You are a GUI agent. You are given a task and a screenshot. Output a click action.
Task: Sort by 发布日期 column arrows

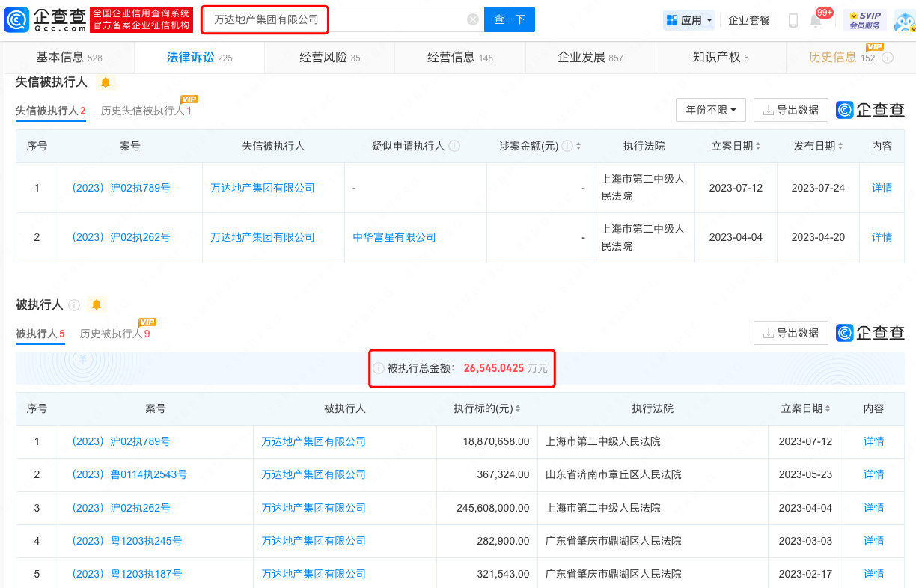[840, 146]
